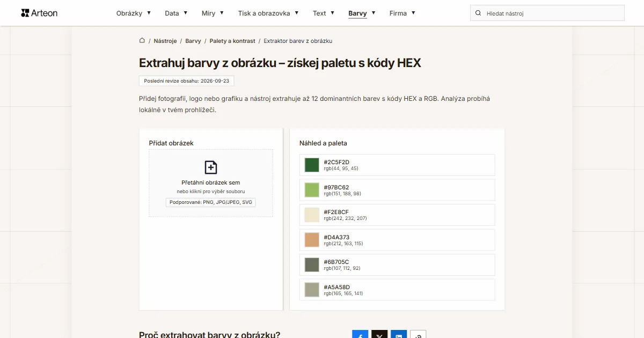
Task: Click the rgb(165, 165, 141) value
Action: (343, 293)
